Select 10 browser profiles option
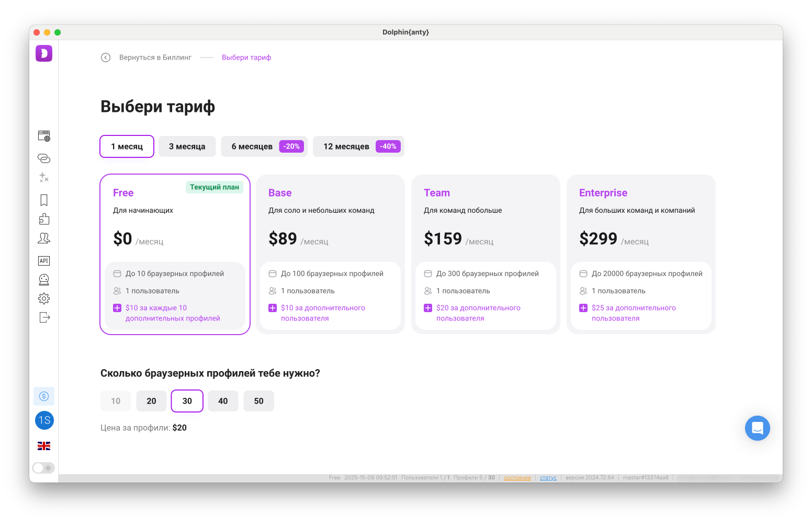Screen dimensions: 812x516 click(x=116, y=401)
